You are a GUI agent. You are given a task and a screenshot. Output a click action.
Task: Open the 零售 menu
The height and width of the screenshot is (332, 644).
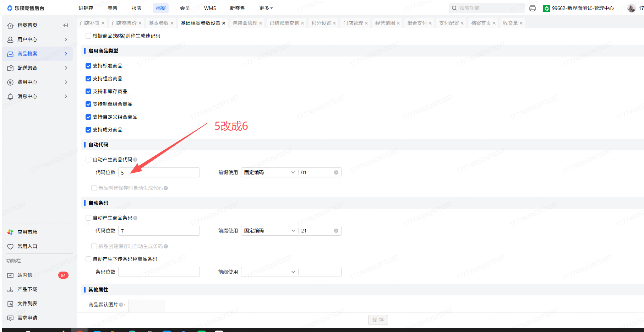click(113, 8)
